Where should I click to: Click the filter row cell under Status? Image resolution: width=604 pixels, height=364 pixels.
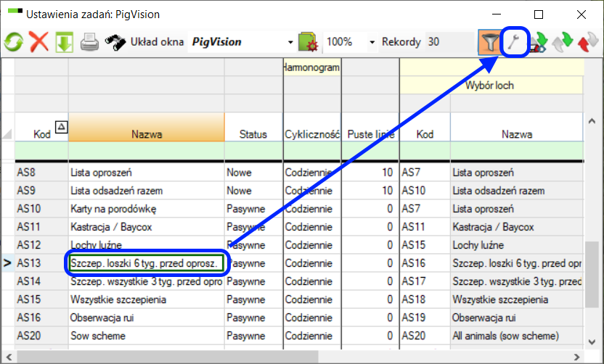(253, 150)
